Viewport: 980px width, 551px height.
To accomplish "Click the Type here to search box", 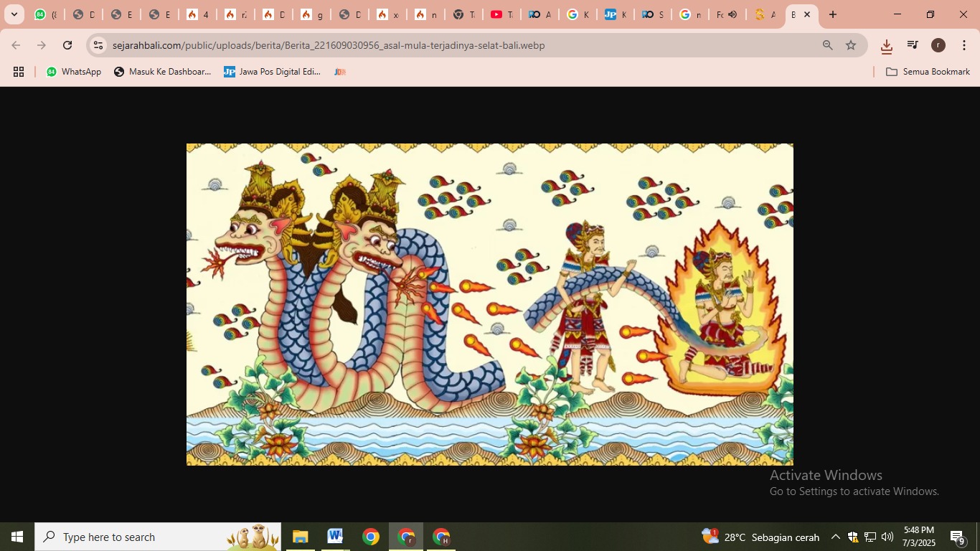I will [x=158, y=537].
